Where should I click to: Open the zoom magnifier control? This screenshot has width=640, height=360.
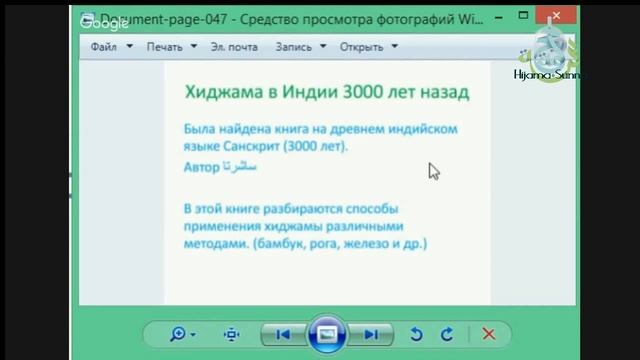pos(178,334)
